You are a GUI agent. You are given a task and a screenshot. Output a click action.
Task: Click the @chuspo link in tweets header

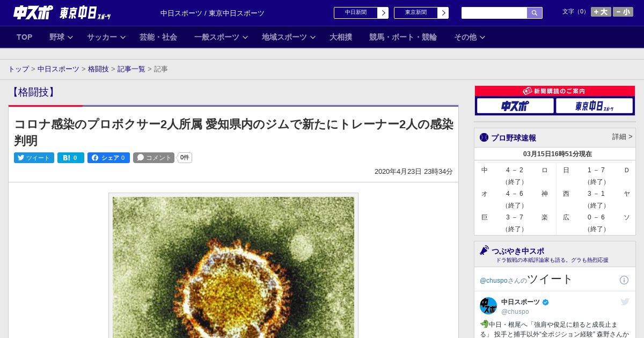click(x=493, y=281)
